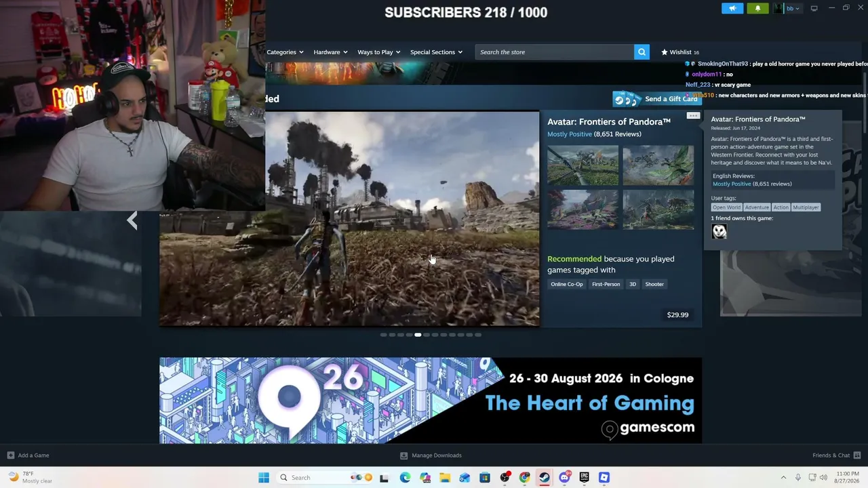
Task: View the top-left Avatar screenshot thumbnail
Action: coord(583,165)
